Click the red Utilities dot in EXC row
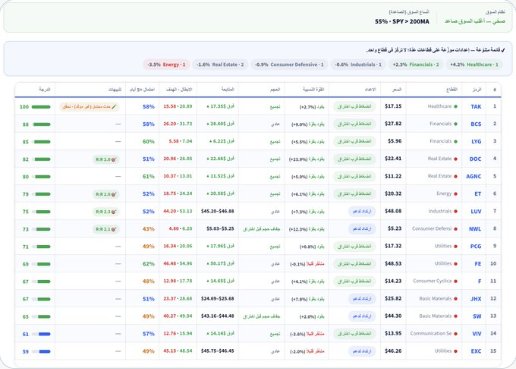516x369 pixels. coord(456,351)
